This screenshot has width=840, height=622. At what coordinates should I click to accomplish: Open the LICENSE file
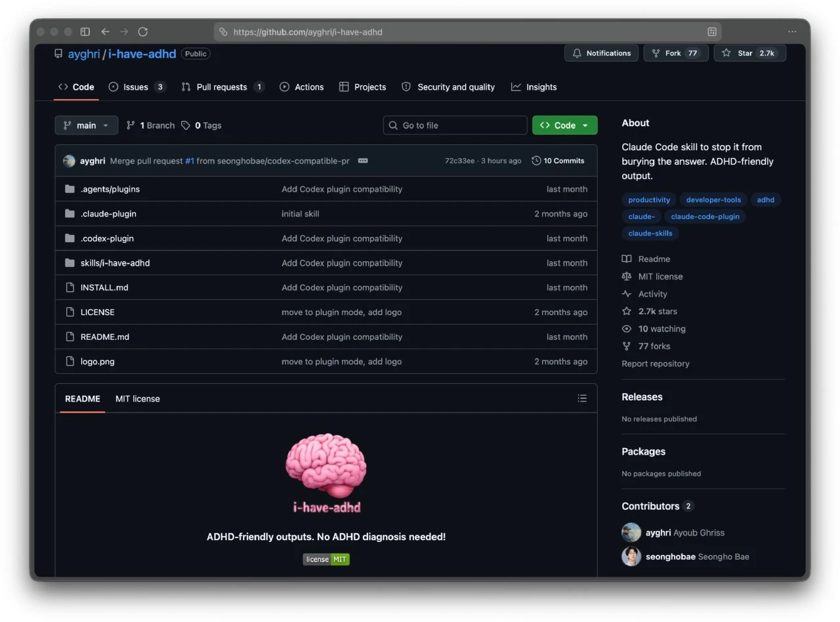click(98, 312)
